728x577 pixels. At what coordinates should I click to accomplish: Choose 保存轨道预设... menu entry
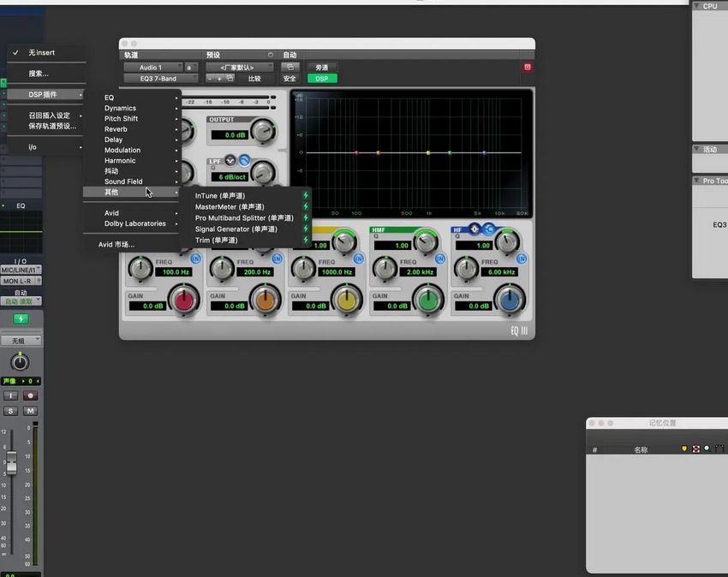(46, 126)
